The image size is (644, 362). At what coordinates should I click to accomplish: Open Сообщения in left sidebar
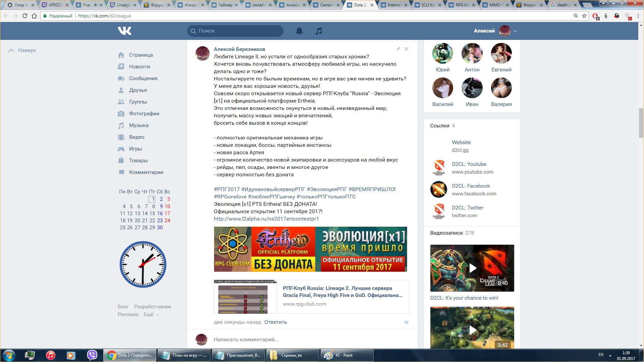click(x=143, y=78)
